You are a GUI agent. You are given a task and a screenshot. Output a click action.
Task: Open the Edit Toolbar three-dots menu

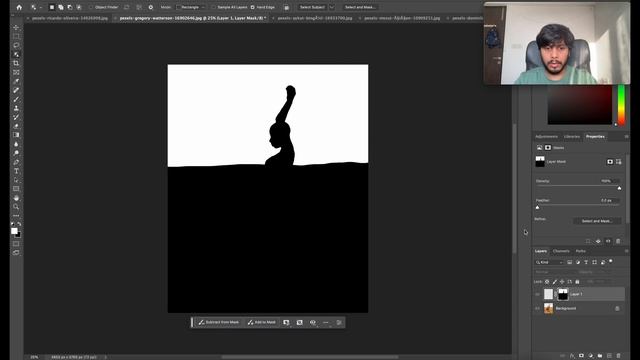tap(16, 216)
